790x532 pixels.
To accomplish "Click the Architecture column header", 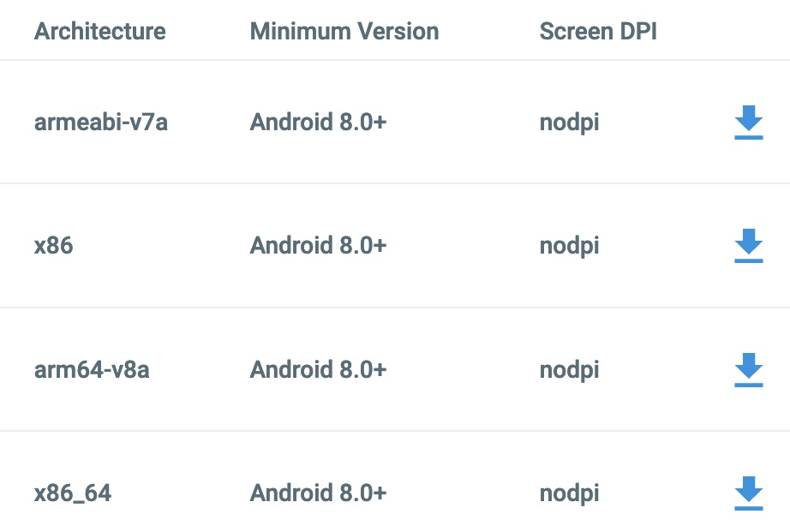I will coord(100,32).
